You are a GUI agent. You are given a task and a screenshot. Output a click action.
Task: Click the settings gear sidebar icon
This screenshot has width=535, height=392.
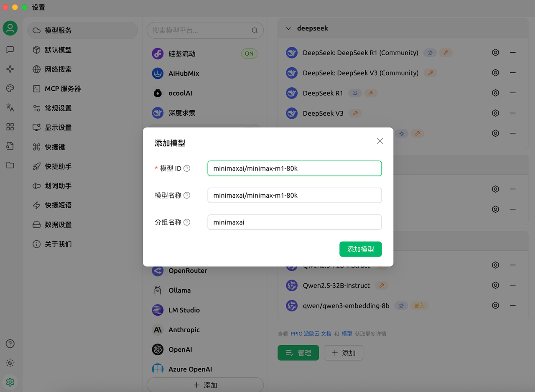coord(10,382)
